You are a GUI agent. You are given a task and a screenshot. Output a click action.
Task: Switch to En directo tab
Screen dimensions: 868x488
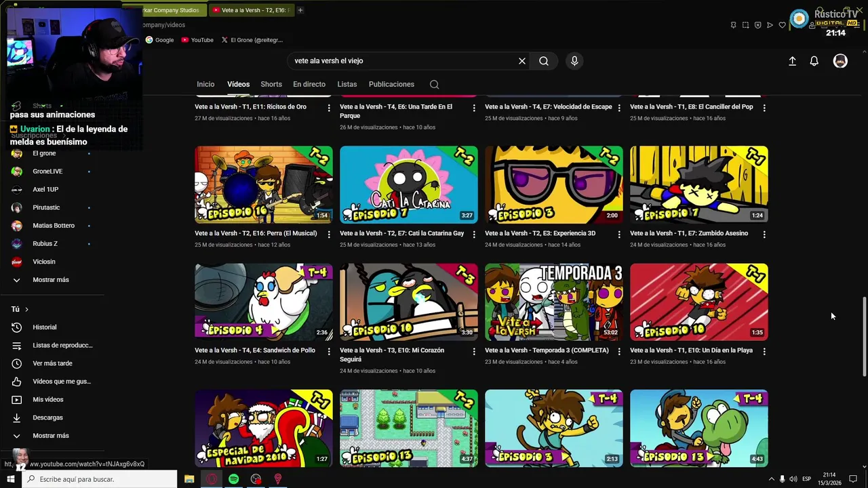309,85
